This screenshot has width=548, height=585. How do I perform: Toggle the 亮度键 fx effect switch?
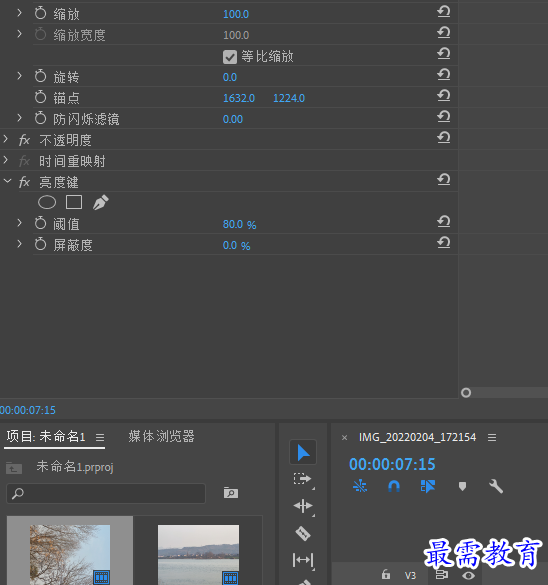(24, 182)
